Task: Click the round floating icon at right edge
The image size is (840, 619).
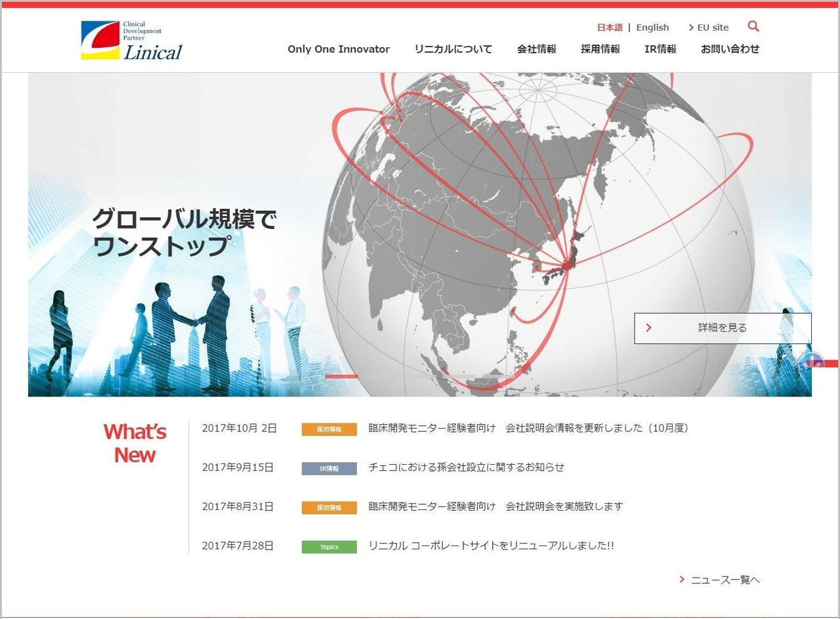Action: click(812, 362)
